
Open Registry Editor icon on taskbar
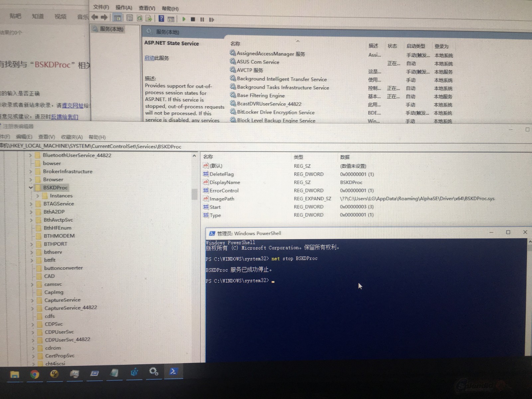pyautogui.click(x=134, y=372)
